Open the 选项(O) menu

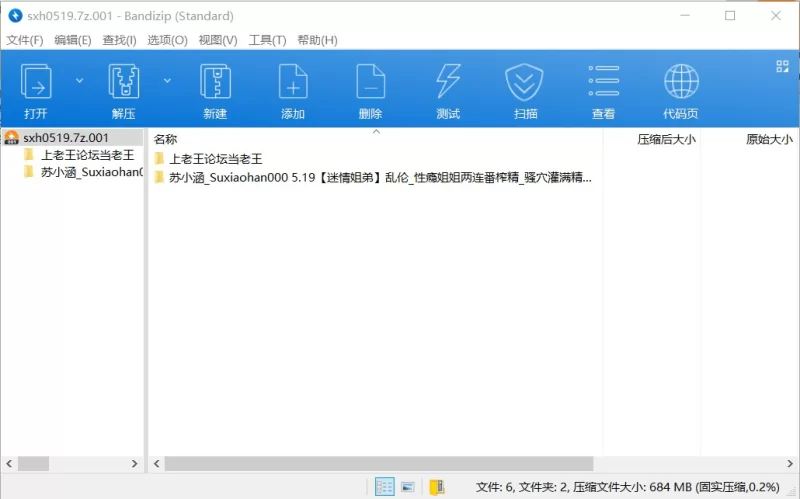click(167, 40)
